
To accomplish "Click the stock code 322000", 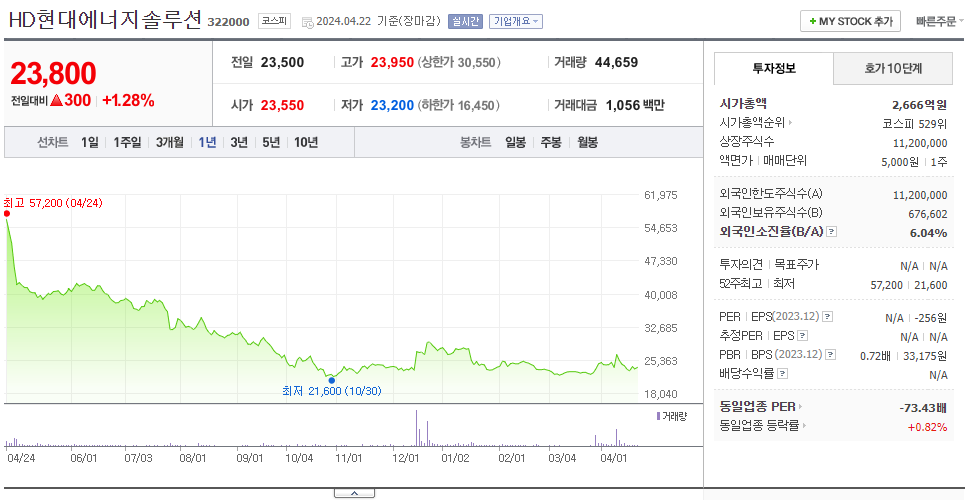I will (228, 22).
